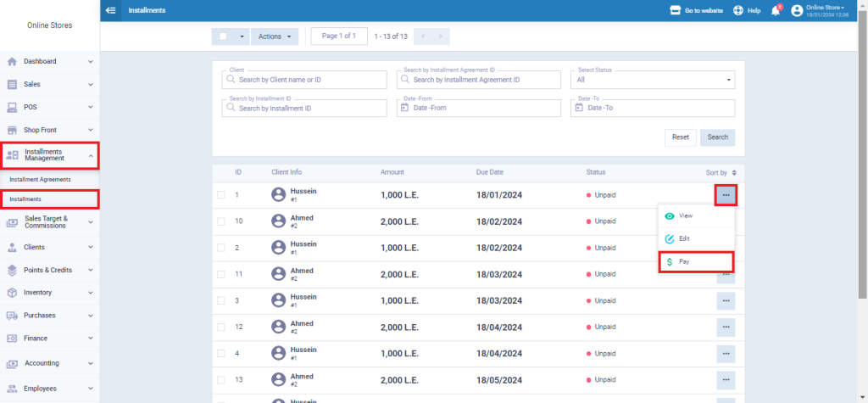This screenshot has height=403, width=868.
Task: Collapse sidebar with the menu arrow icon
Action: coord(111,10)
